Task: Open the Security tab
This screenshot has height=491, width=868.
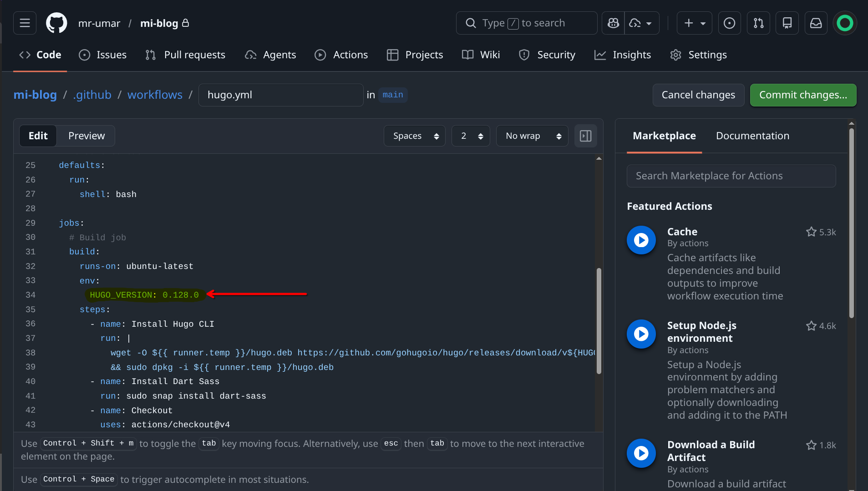Action: pos(547,55)
